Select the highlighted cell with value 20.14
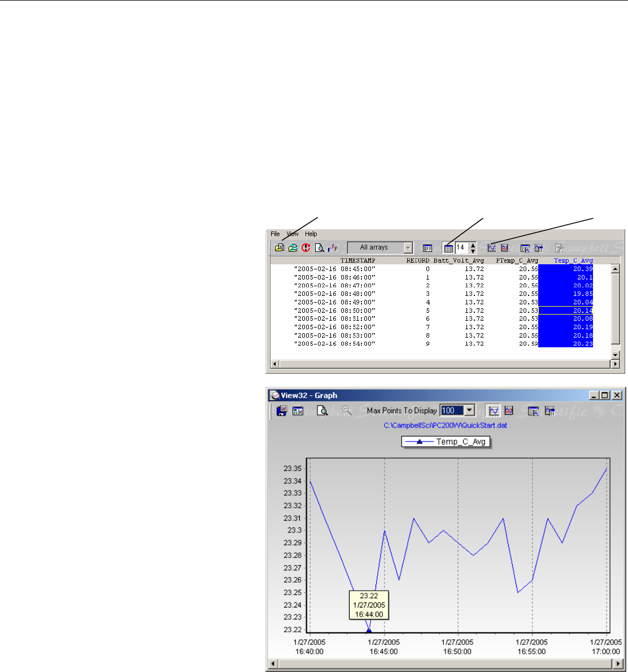 [x=566, y=311]
